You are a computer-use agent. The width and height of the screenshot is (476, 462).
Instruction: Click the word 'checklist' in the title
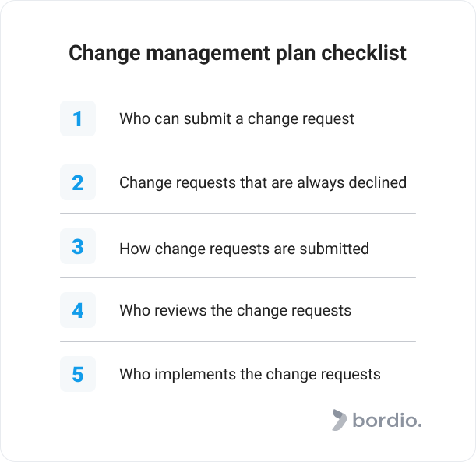pos(364,53)
